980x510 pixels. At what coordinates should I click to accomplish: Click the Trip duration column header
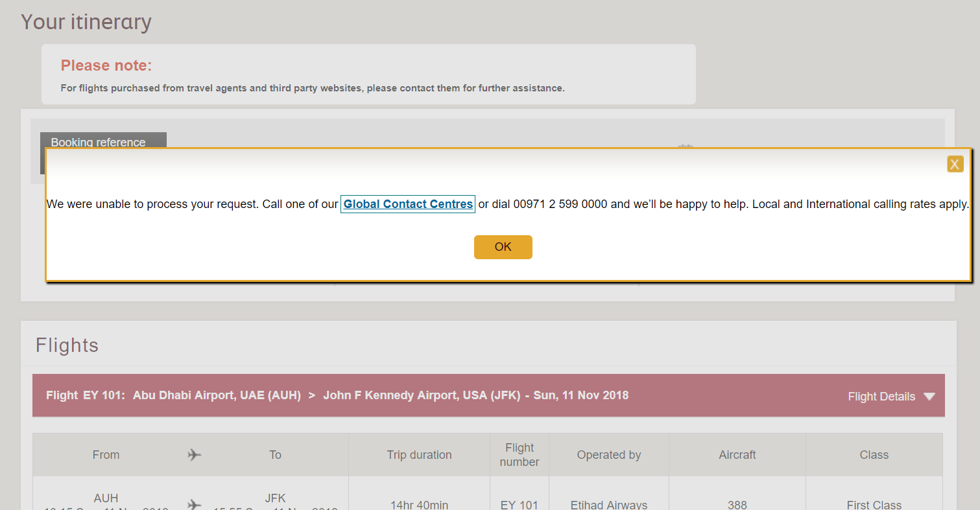[x=419, y=455]
